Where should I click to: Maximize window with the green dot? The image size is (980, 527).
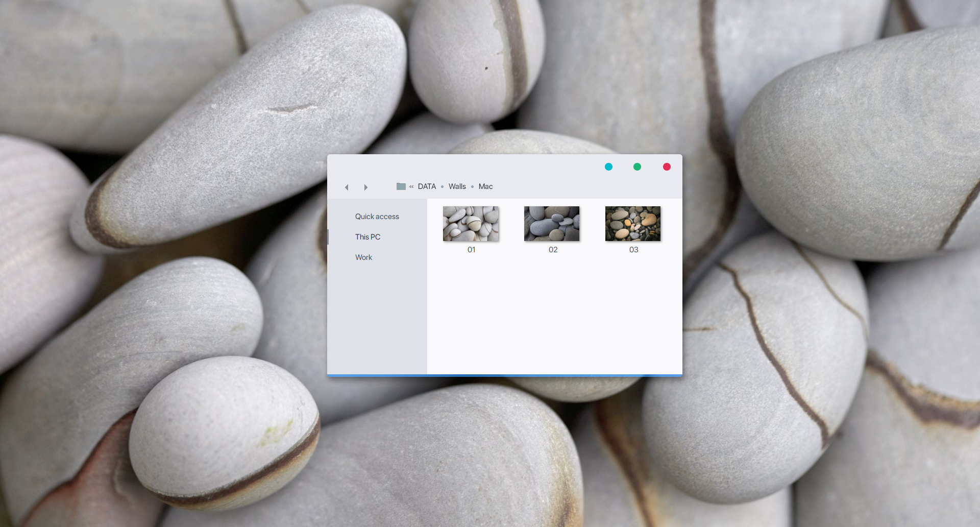pos(637,166)
